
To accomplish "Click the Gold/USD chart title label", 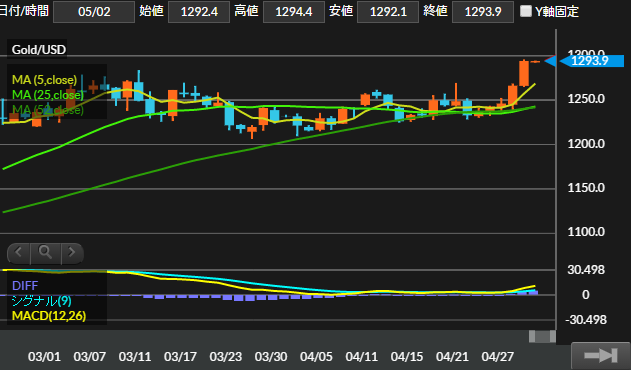I will tap(39, 50).
